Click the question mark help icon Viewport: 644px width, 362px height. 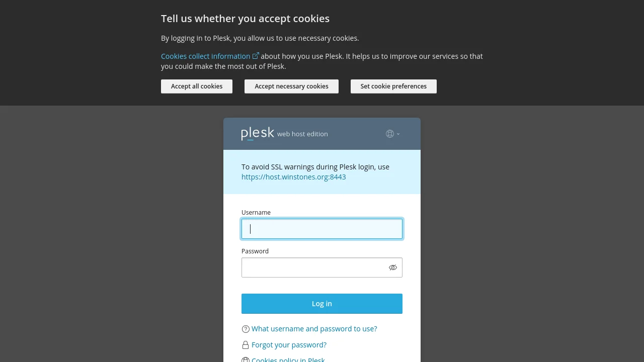click(246, 329)
